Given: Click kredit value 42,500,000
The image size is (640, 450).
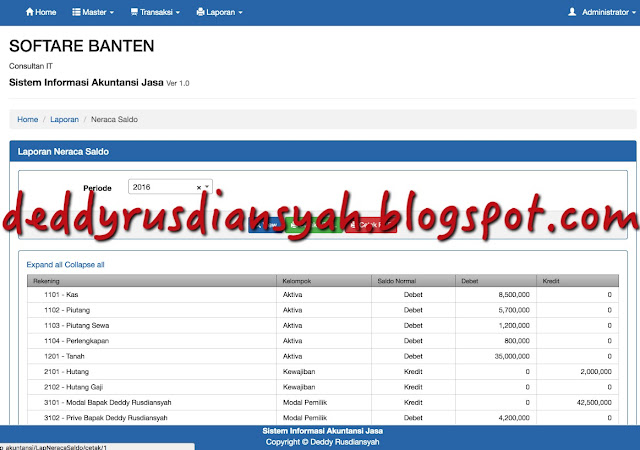Looking at the screenshot, I should point(594,403).
